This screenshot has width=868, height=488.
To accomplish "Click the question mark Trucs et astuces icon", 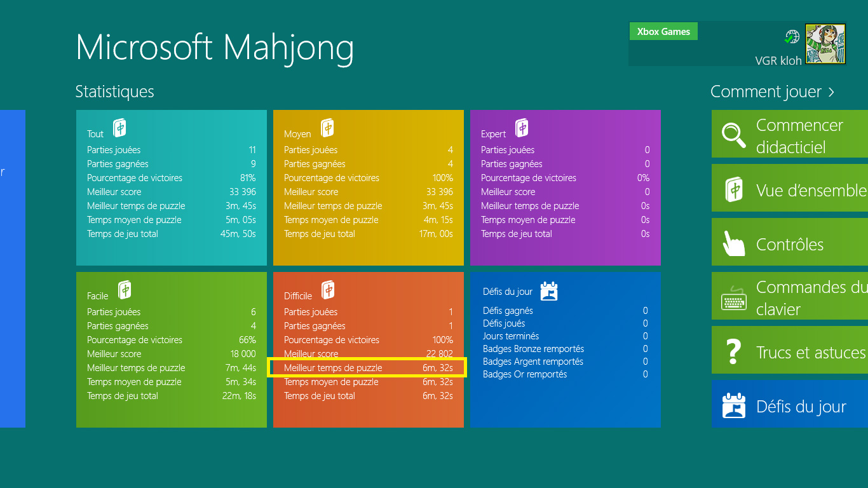I will click(733, 351).
